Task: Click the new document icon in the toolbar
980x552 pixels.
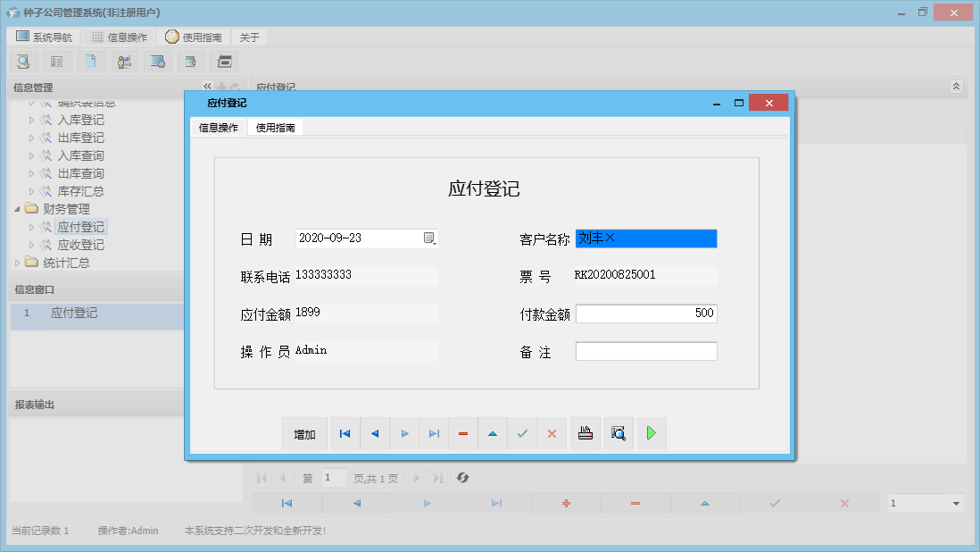Action: pyautogui.click(x=91, y=61)
